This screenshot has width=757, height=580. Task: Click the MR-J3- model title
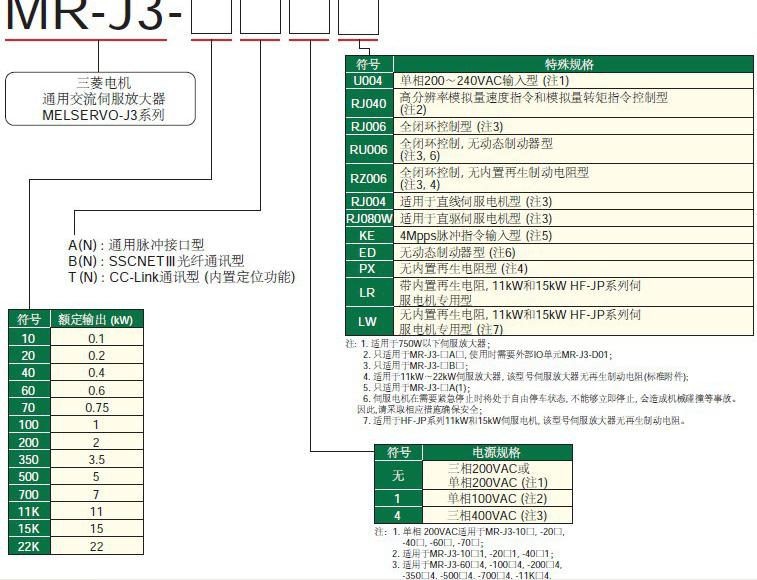[x=94, y=14]
